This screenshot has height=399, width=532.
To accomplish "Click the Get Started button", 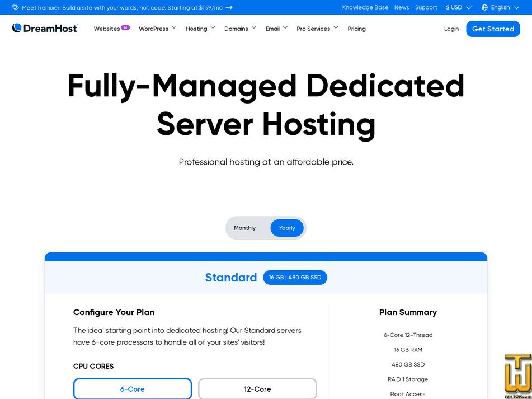I will click(493, 29).
